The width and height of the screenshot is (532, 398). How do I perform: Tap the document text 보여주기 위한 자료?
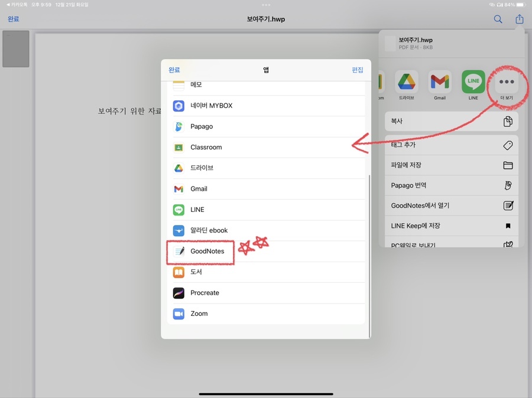[x=129, y=111]
